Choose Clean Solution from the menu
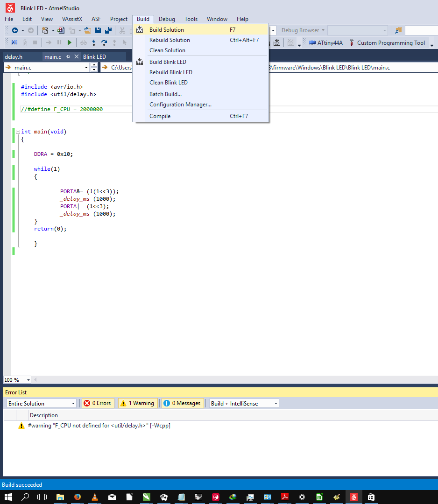438x504 pixels. [x=201, y=50]
